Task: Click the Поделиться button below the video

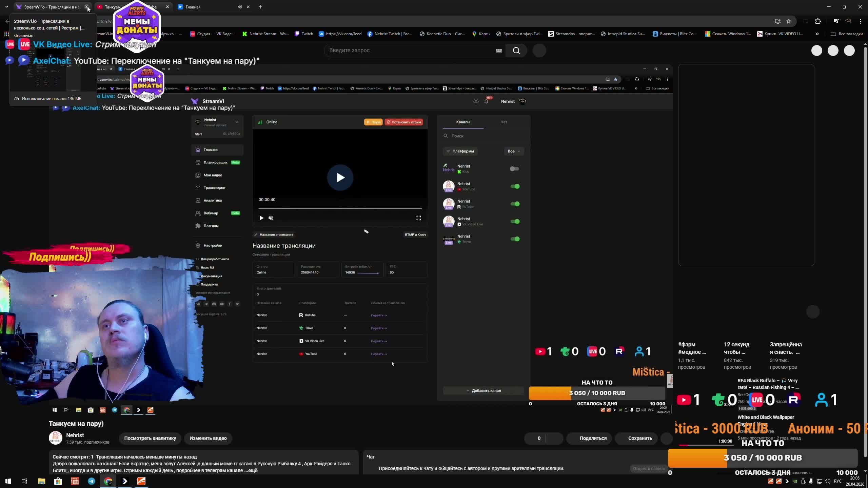Action: pyautogui.click(x=589, y=439)
